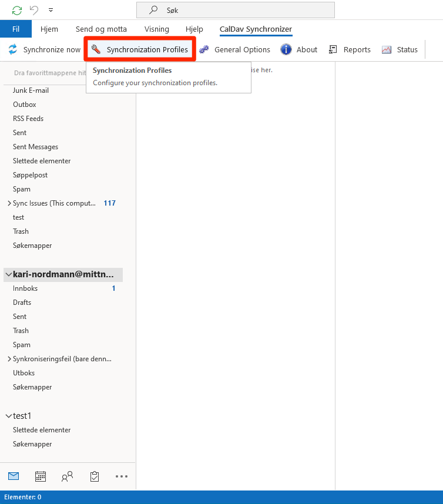Click Innboks unread count 1
The height and width of the screenshot is (504, 443).
click(113, 288)
